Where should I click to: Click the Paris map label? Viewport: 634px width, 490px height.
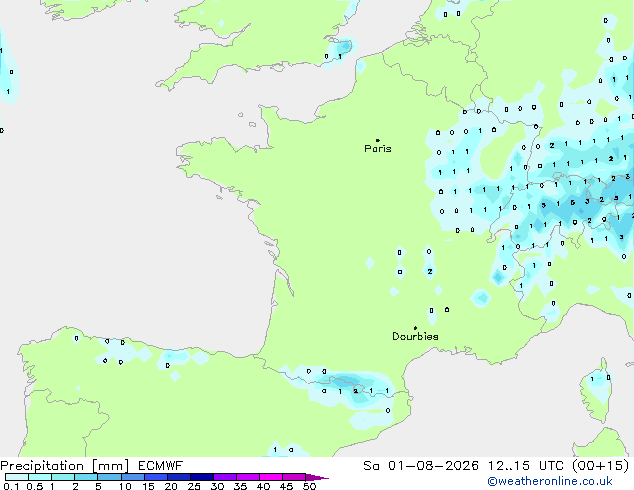click(x=378, y=149)
